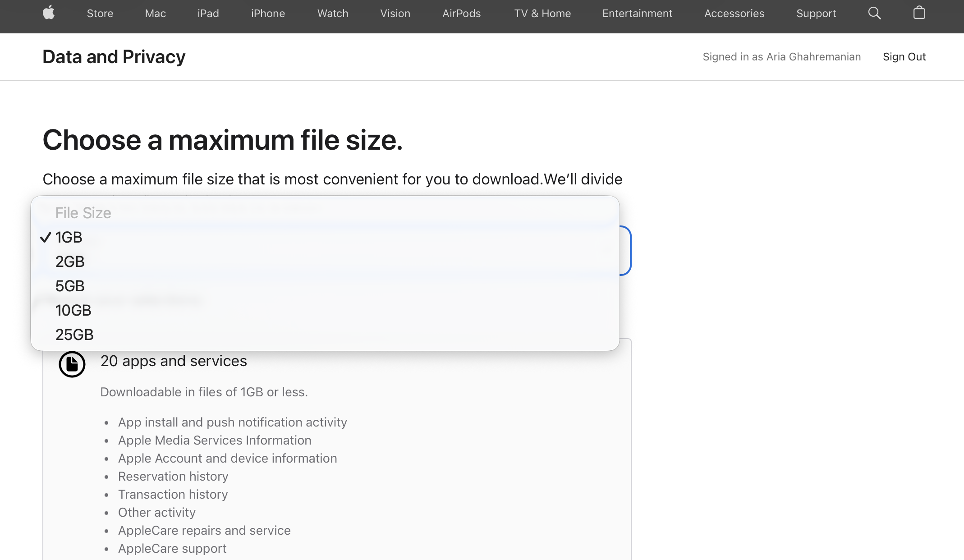Select 10GB maximum file size
Viewport: 964px width, 560px height.
(x=73, y=311)
